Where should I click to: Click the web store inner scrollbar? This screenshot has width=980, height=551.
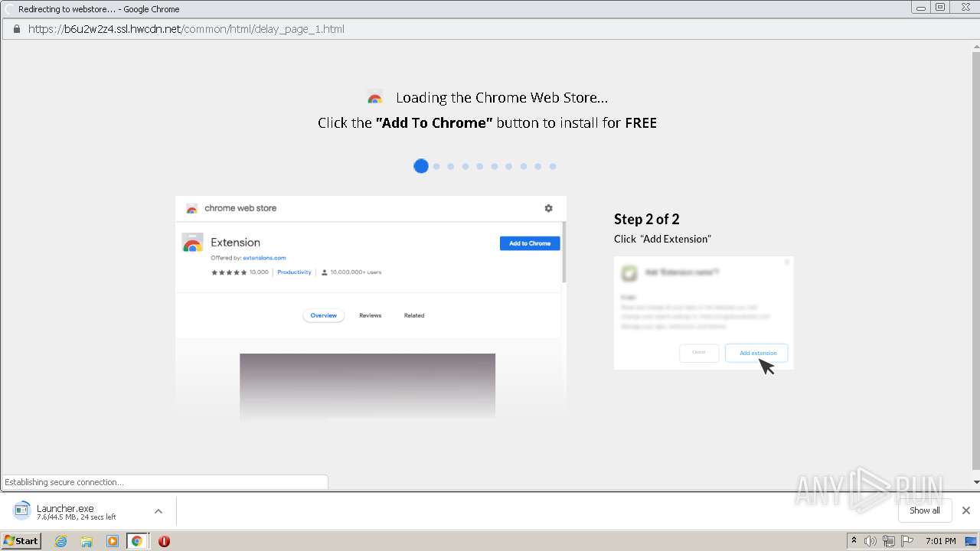tap(564, 253)
